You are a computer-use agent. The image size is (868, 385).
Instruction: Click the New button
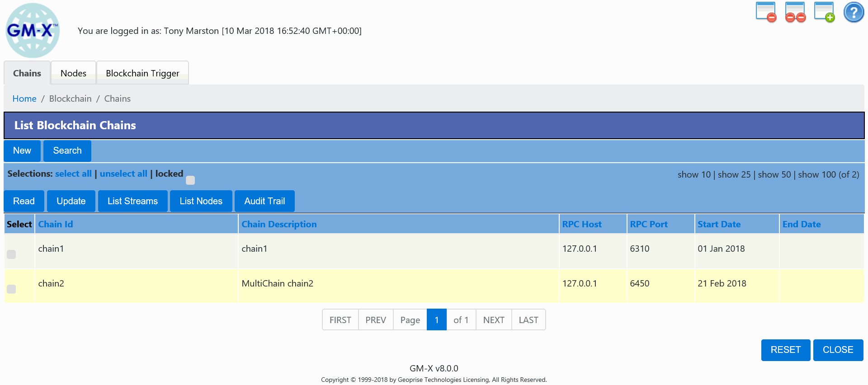(x=22, y=150)
